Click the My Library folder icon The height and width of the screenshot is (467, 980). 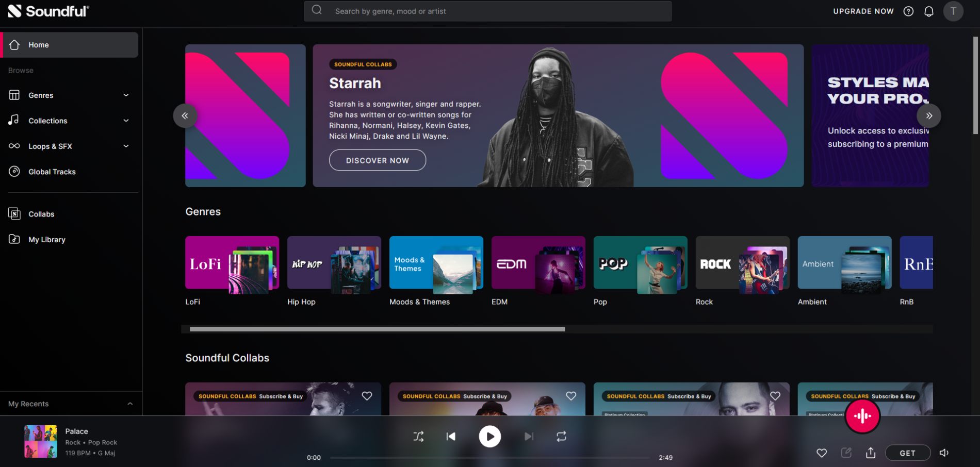point(14,239)
